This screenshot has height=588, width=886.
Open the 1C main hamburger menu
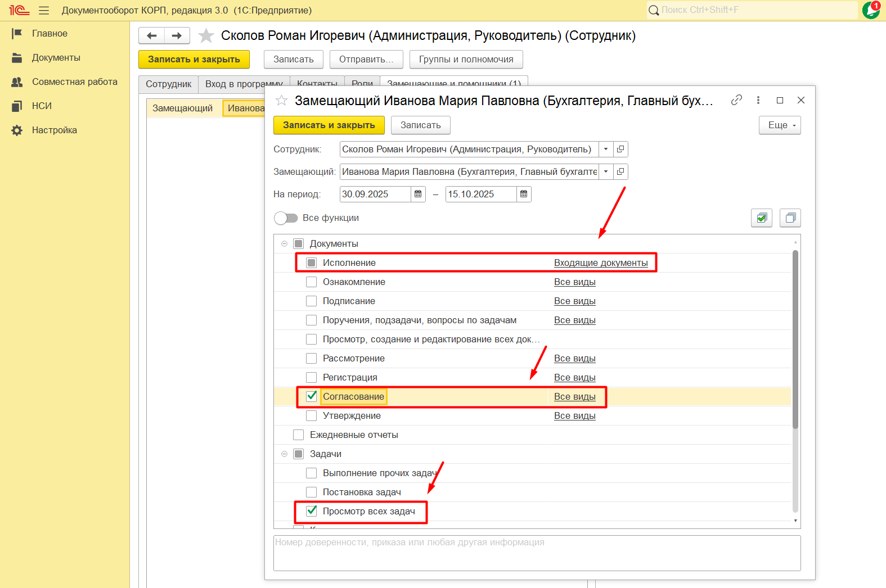44,10
